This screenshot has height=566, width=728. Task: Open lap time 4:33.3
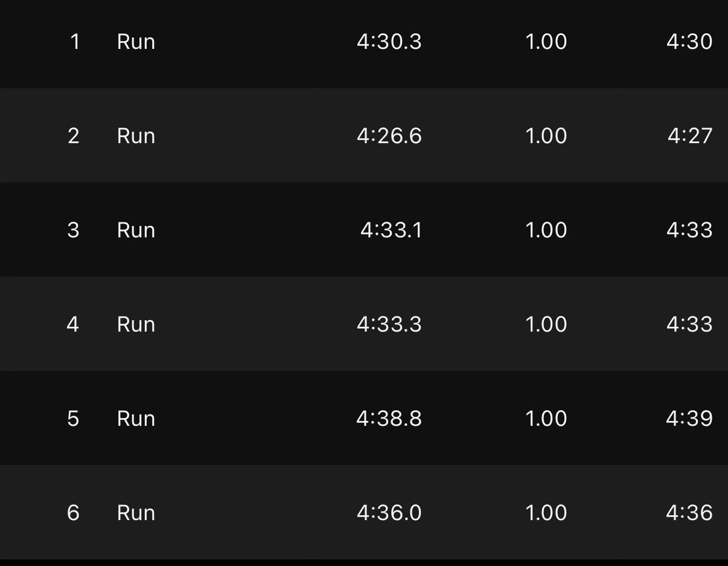[389, 324]
